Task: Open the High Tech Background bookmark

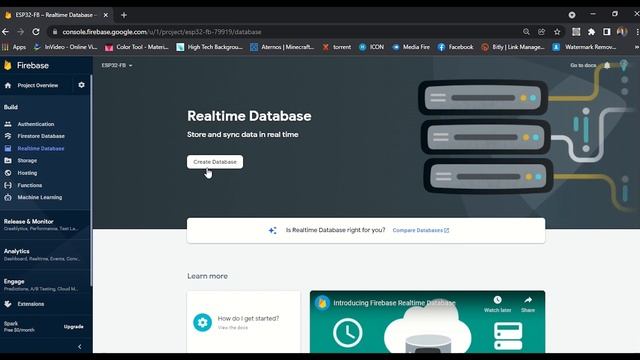Action: [209, 47]
